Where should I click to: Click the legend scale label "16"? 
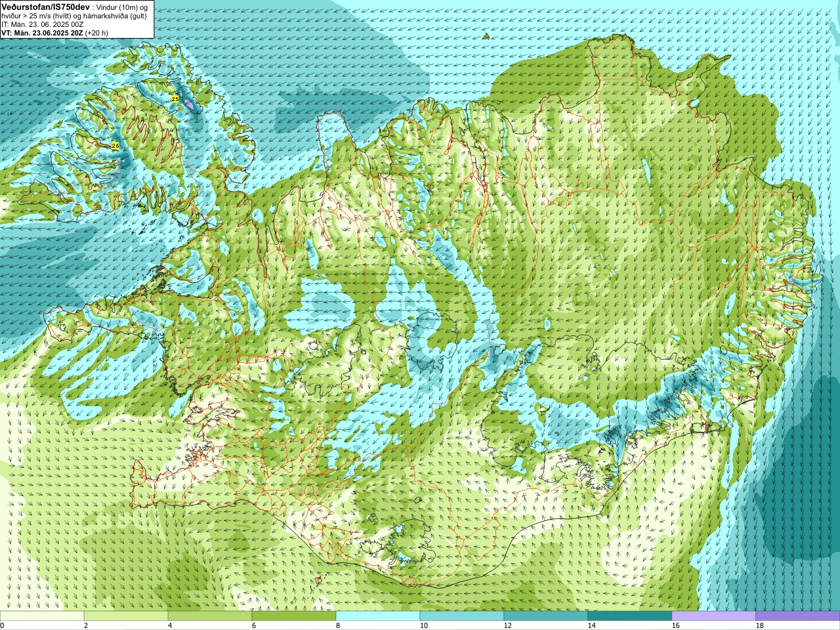pyautogui.click(x=675, y=625)
